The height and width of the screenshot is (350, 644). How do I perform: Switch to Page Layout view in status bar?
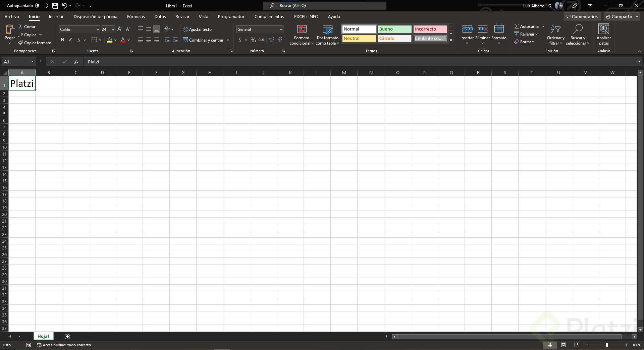[x=563, y=345]
